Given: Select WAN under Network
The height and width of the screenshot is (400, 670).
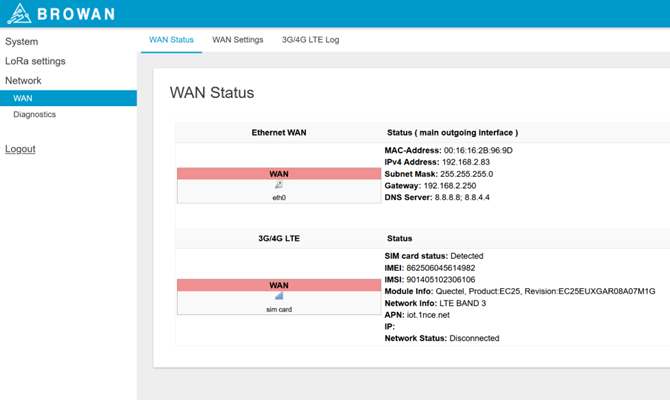Looking at the screenshot, I should (68, 98).
